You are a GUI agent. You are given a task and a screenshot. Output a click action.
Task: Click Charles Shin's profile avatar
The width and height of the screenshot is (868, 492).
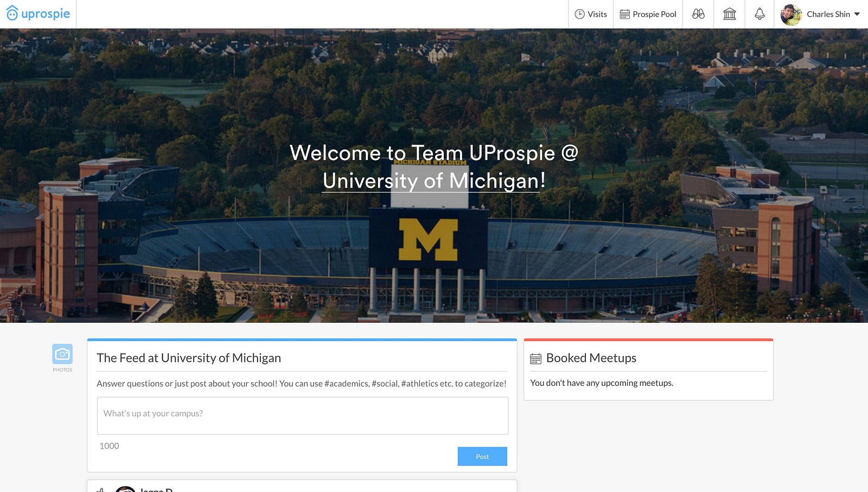click(x=791, y=15)
